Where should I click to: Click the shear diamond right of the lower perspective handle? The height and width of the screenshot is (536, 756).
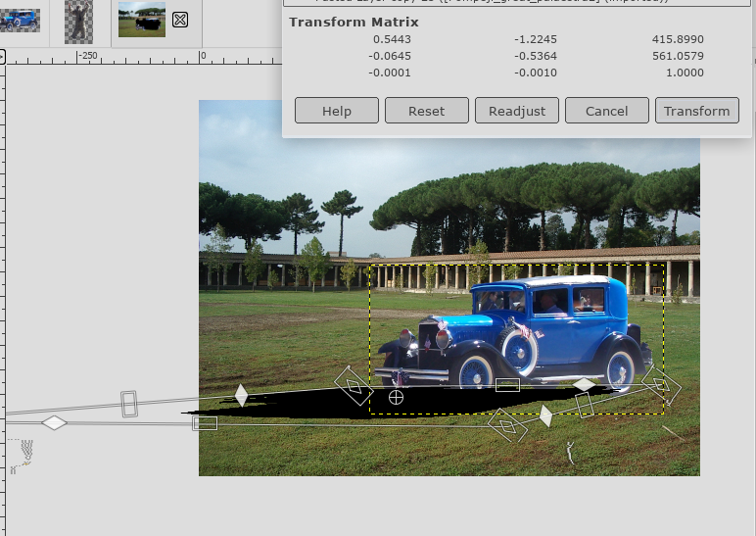[545, 415]
